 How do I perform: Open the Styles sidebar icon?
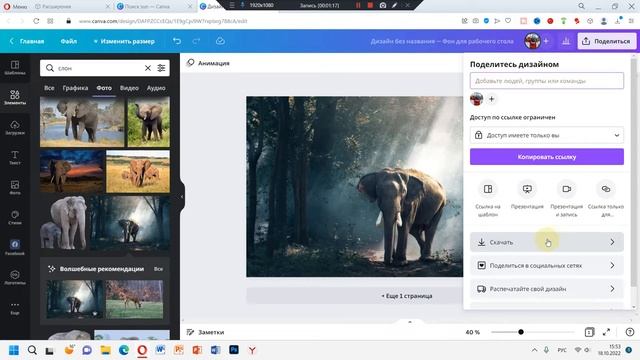(15, 217)
